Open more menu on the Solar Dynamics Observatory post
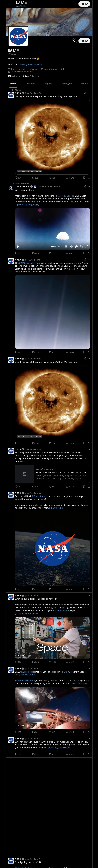Screen dimensions: 98x868 click(89, 449)
